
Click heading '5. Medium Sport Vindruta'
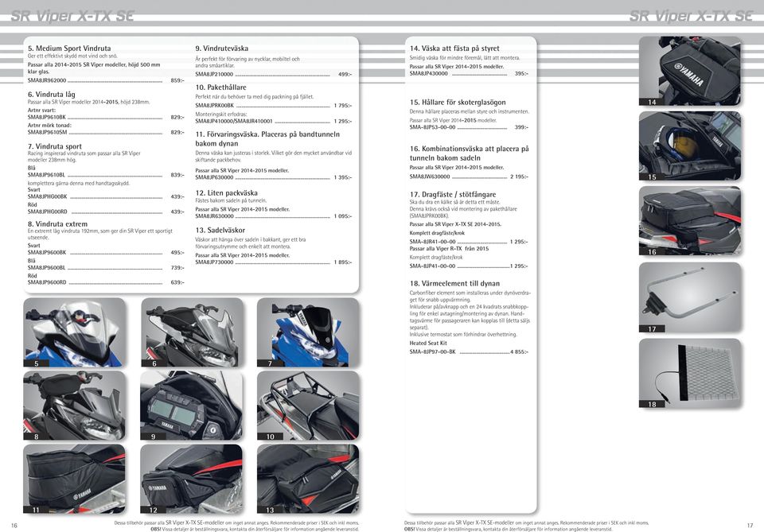[x=69, y=49]
